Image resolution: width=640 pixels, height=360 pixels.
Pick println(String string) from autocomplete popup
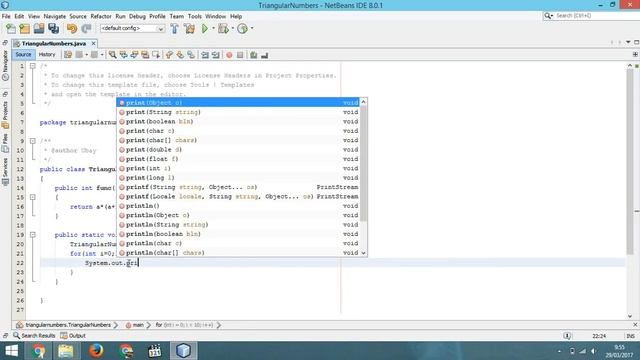(238, 224)
